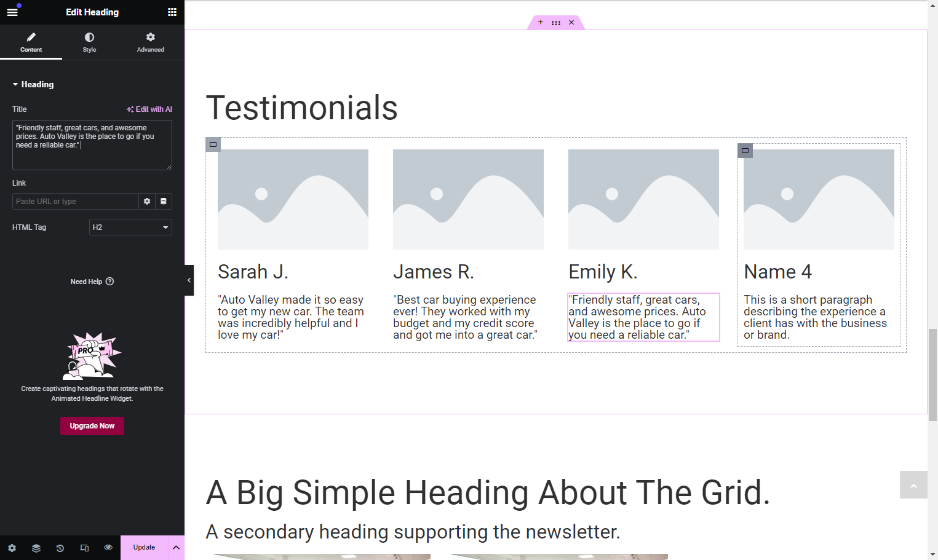Select the Emily K. name heading
The width and height of the screenshot is (938, 560).
[x=603, y=272]
